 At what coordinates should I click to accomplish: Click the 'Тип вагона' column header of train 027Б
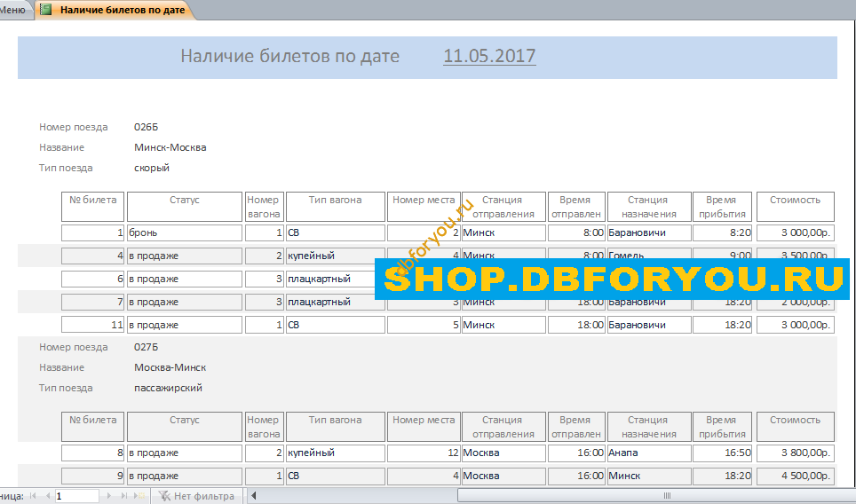pyautogui.click(x=335, y=426)
